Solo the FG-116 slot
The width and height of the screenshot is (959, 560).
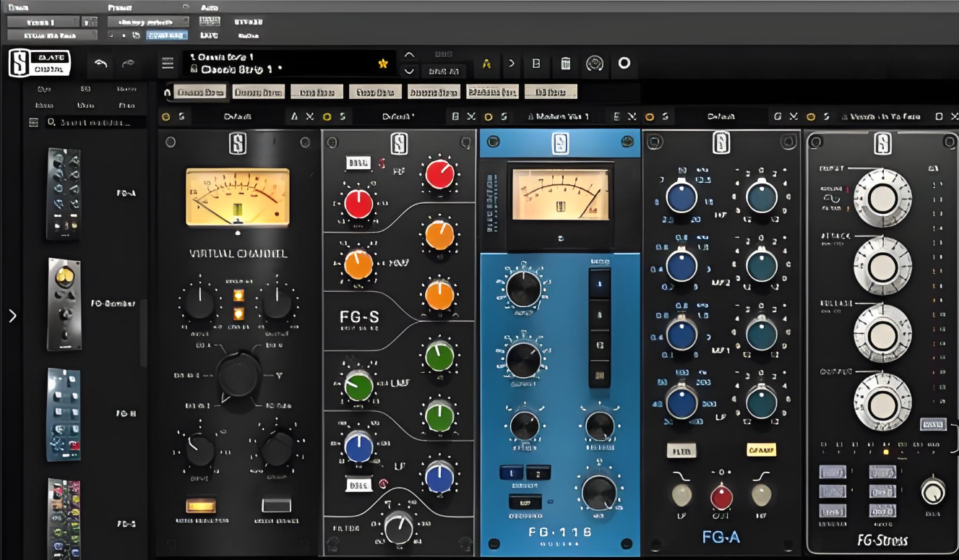pyautogui.click(x=504, y=116)
